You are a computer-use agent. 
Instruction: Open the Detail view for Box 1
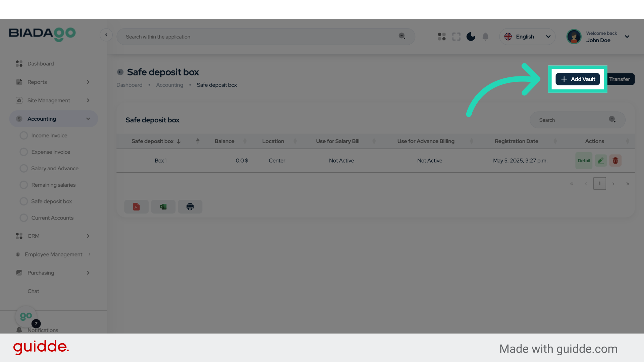click(584, 161)
